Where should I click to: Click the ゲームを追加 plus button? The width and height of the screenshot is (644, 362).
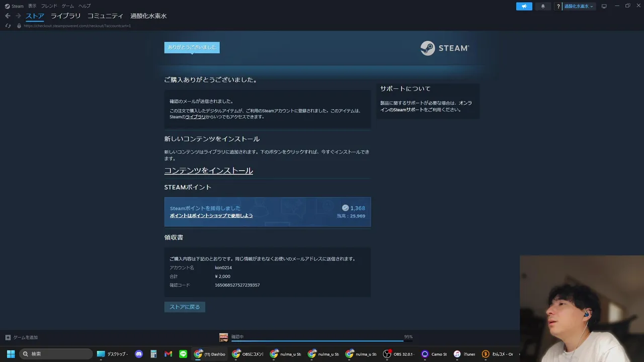[21, 337]
